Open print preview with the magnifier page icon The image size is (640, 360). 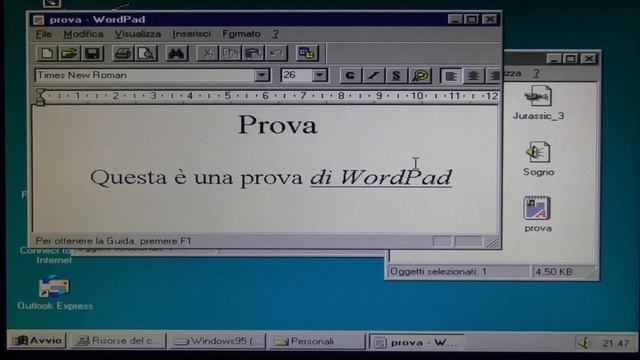click(x=146, y=53)
